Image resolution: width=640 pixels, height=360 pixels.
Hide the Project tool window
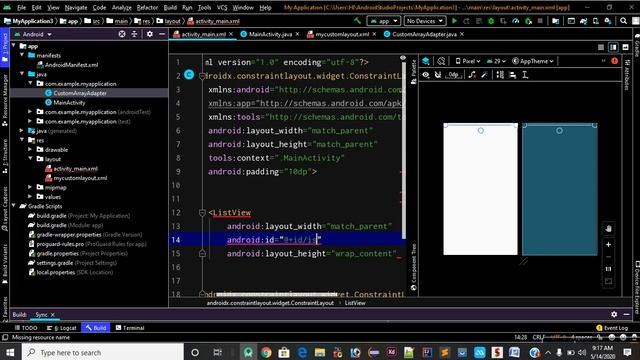(162, 34)
